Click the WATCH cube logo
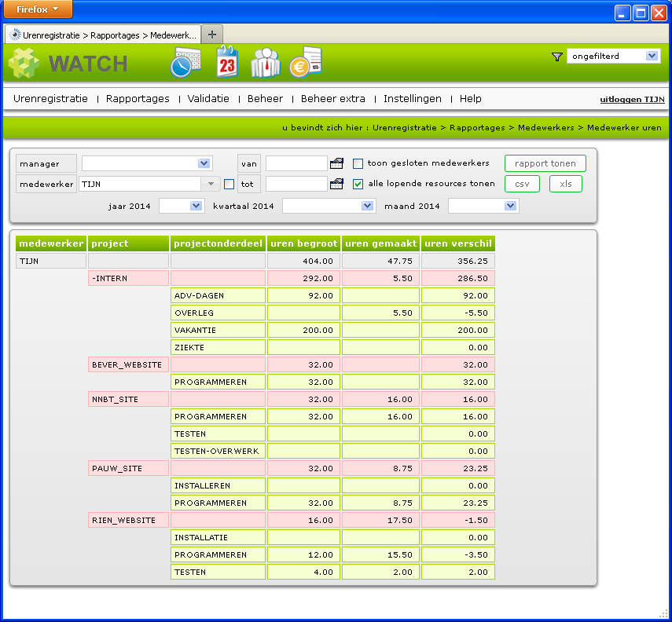The image size is (672, 622). [x=24, y=64]
